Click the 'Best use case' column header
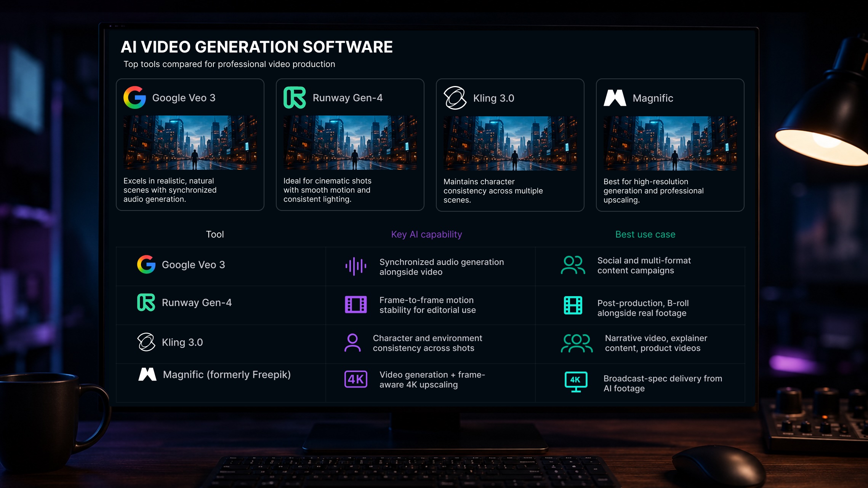This screenshot has height=488, width=868. (645, 234)
